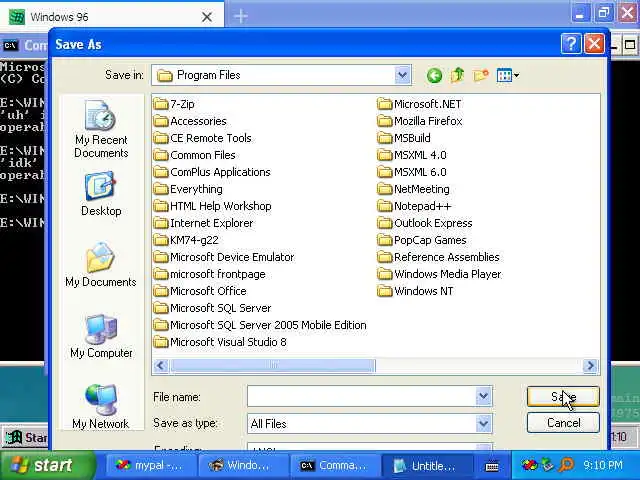Click the Cancel button
640x480 pixels.
point(563,423)
